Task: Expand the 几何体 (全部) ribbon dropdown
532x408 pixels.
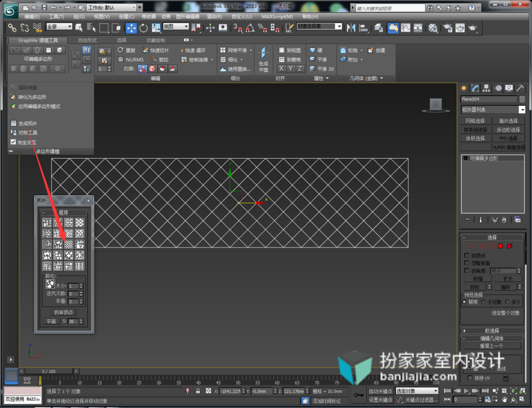Action: [366, 79]
